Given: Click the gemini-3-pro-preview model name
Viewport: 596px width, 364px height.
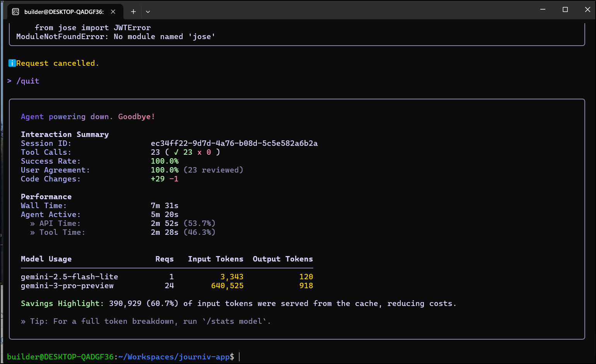Looking at the screenshot, I should [x=67, y=286].
